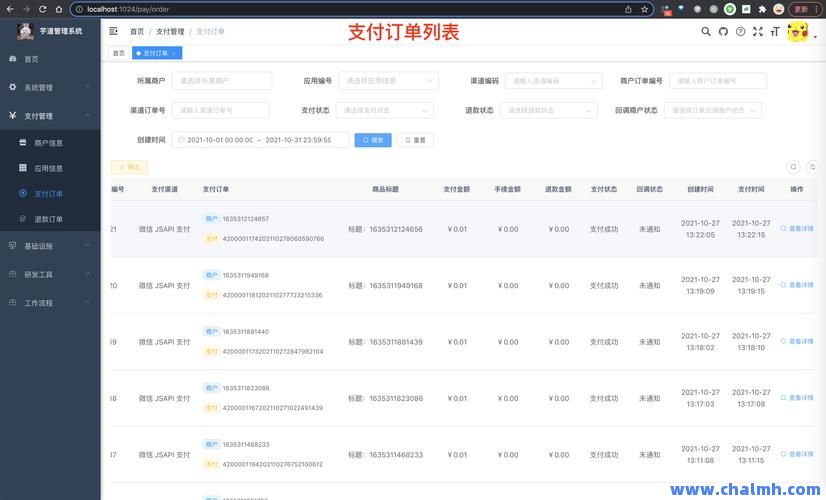Open the header search magnifier icon
Viewport: 826px width, 500px height.
point(706,32)
